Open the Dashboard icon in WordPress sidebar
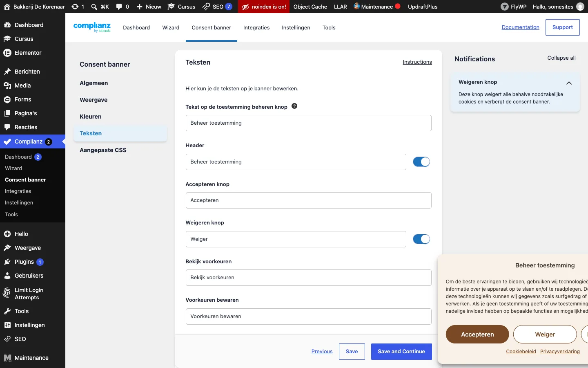The image size is (588, 368). pos(7,25)
